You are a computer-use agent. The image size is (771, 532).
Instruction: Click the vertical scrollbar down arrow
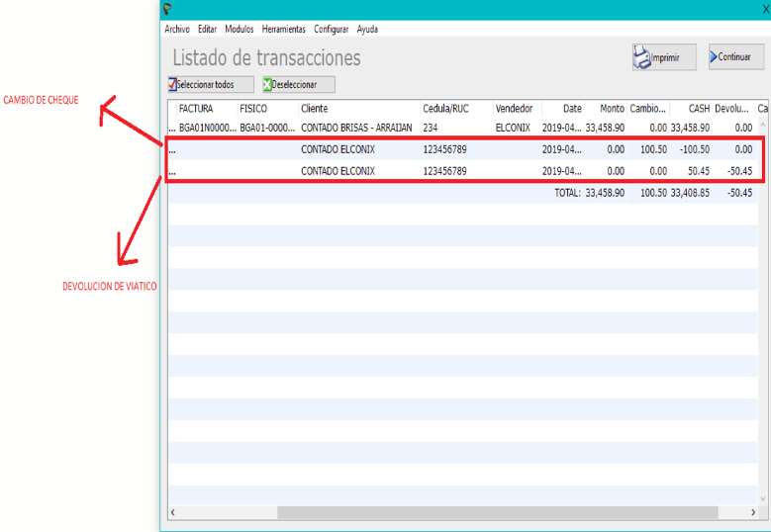763,499
